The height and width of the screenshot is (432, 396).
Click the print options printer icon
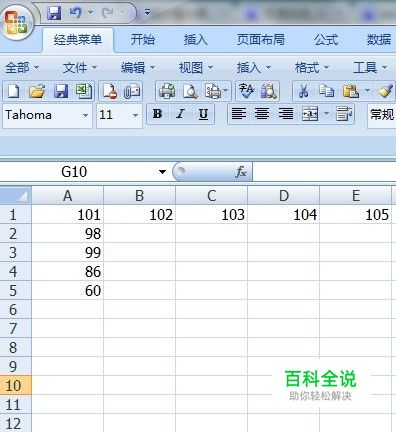click(213, 91)
